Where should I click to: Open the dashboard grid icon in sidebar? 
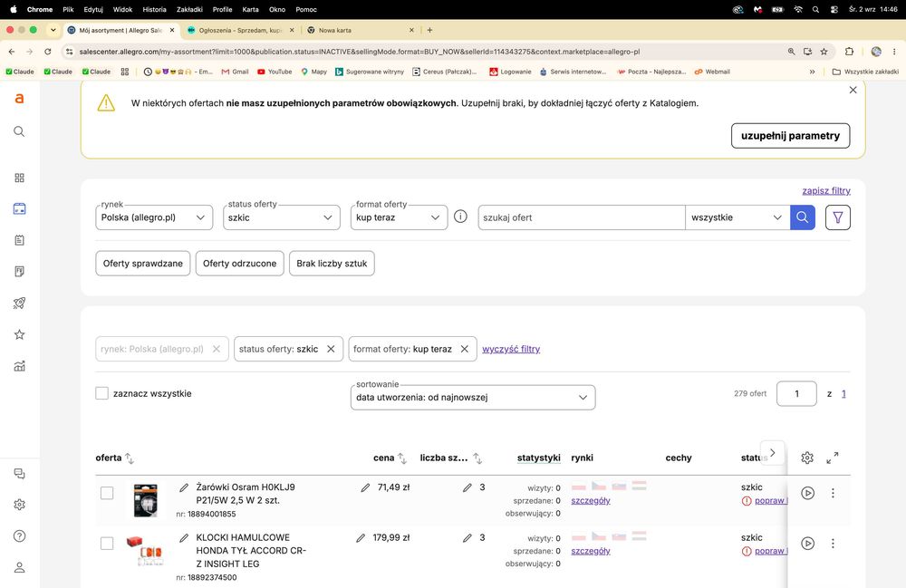click(19, 178)
